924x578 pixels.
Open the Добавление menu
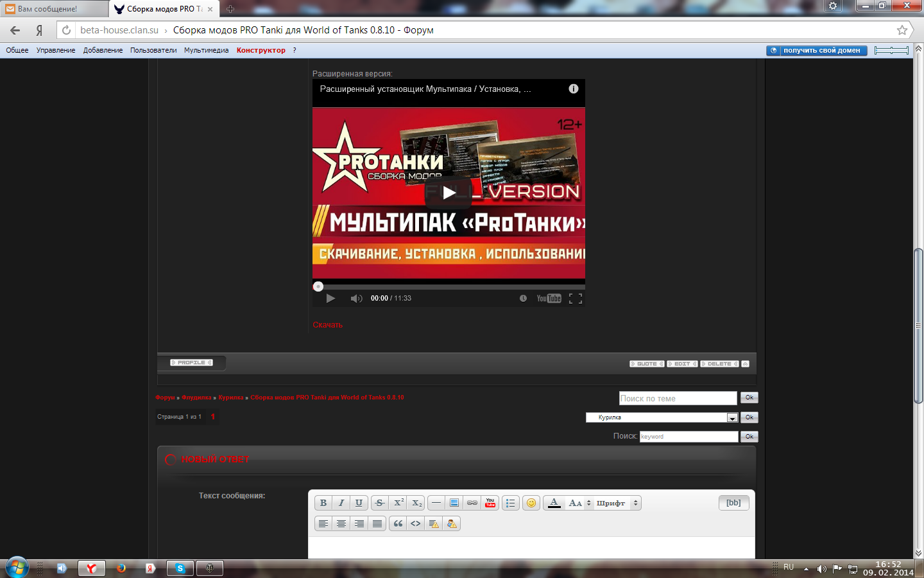point(103,50)
